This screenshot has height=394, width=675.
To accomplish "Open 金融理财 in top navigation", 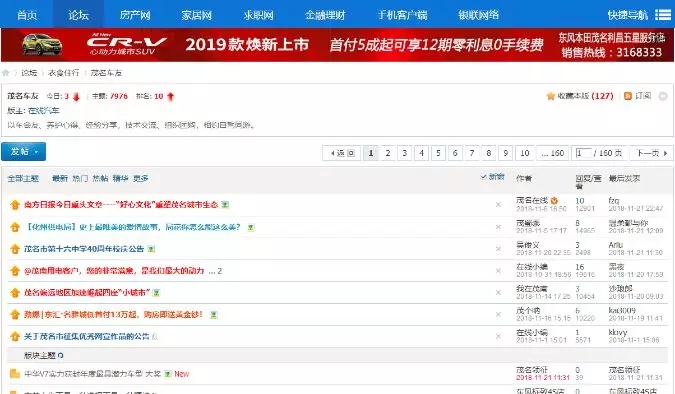I will pos(325,15).
